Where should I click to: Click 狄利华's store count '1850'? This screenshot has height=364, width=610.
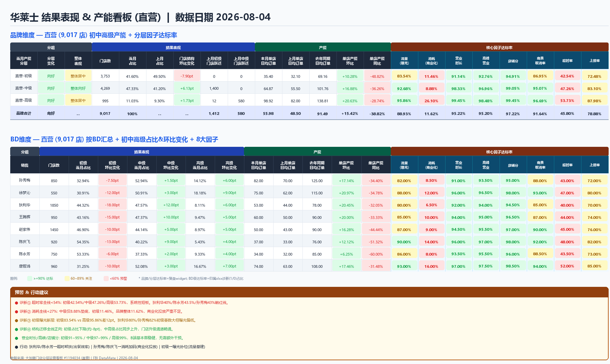[54, 205]
